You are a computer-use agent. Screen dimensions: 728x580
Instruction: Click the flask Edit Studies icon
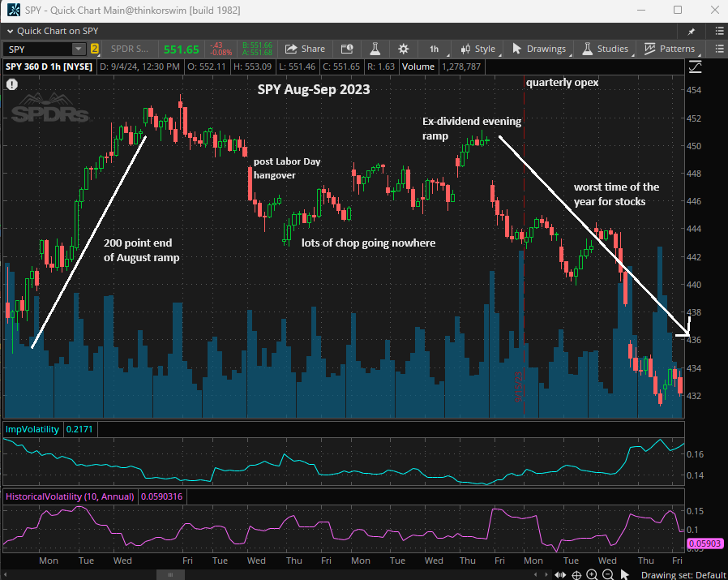coord(375,49)
